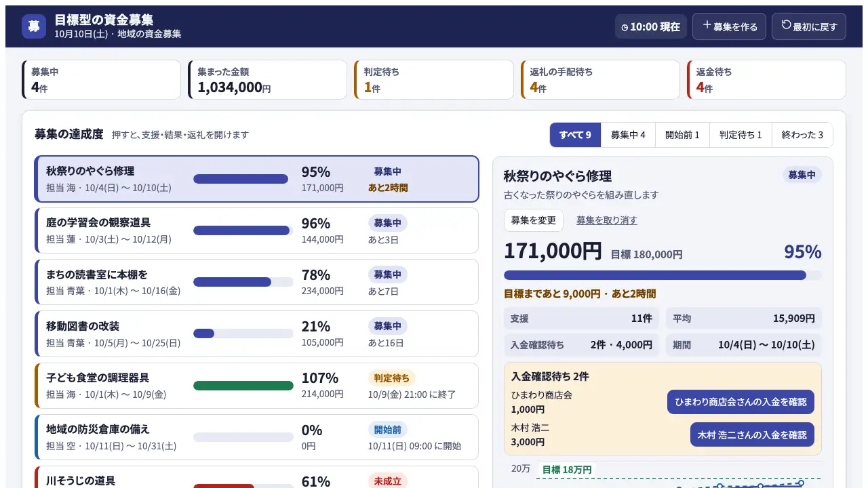Select the 平均 15,909円 stat cell
This screenshot has height=488, width=868.
[x=744, y=319]
